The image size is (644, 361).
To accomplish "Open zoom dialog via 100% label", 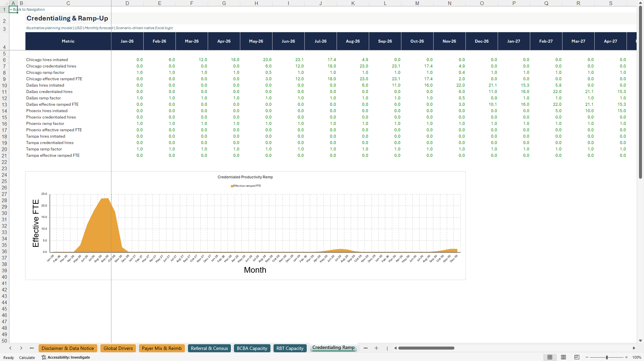I will click(x=637, y=357).
